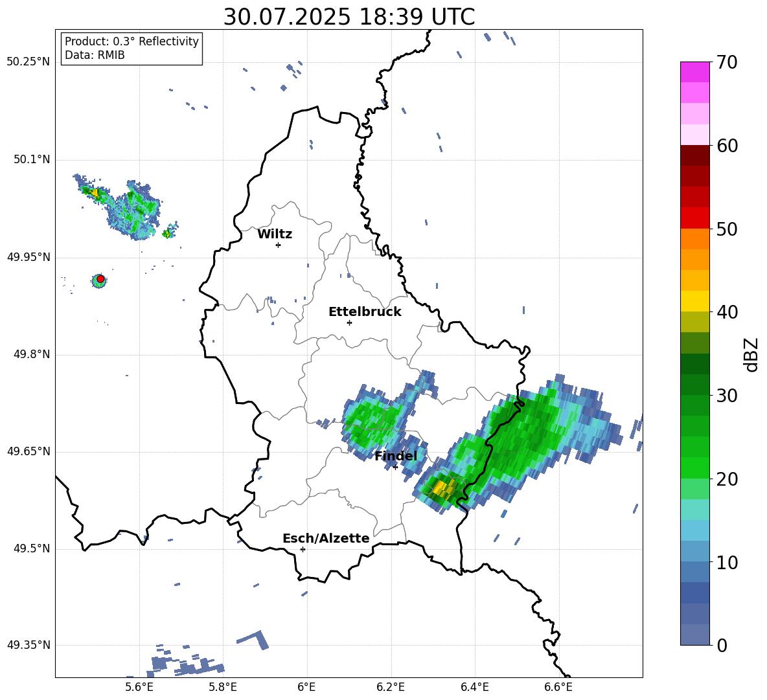The width and height of the screenshot is (767, 700).
Task: Click the 5.6°E longitude label
Action: 139,687
